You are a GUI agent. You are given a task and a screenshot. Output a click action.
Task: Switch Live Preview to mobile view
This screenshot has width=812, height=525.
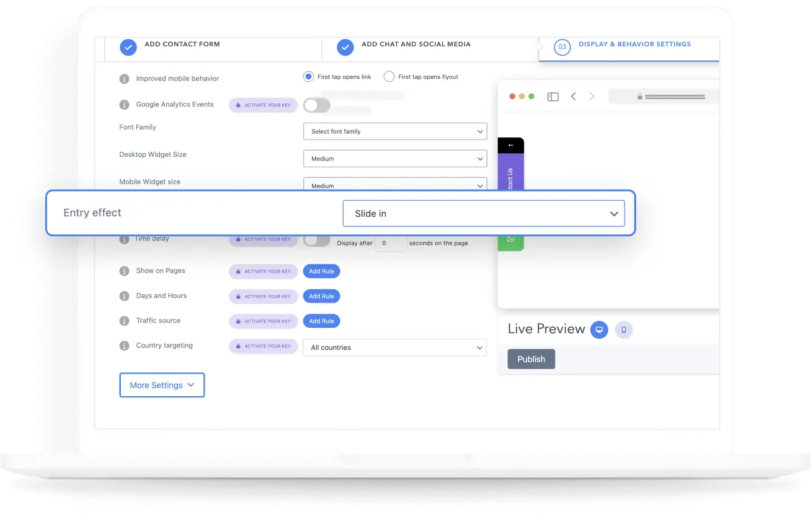623,330
